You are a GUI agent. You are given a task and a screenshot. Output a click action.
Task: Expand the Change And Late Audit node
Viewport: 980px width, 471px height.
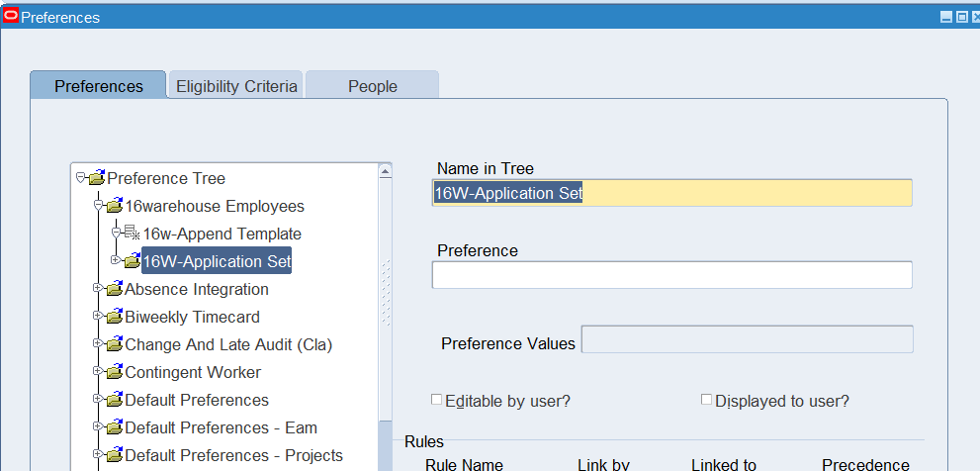coord(98,344)
